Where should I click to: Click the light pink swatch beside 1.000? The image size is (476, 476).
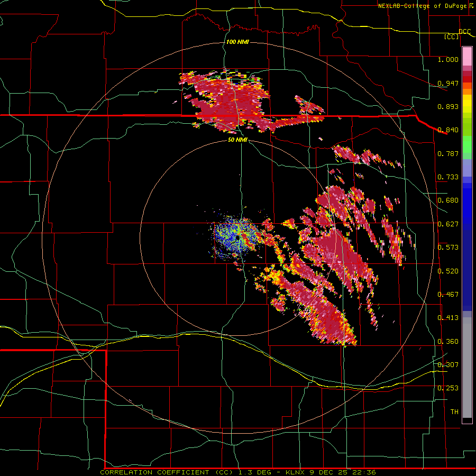point(467,57)
